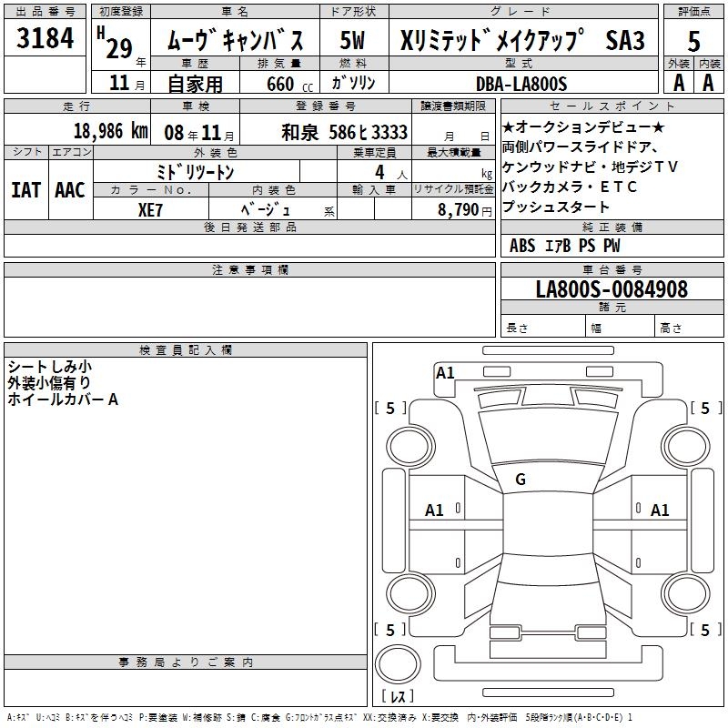
Task: Click chassis number LA800S-0084908
Action: [612, 289]
